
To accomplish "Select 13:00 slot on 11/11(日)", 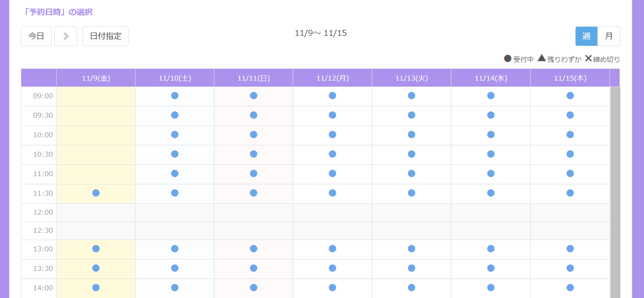I will click(x=253, y=249).
